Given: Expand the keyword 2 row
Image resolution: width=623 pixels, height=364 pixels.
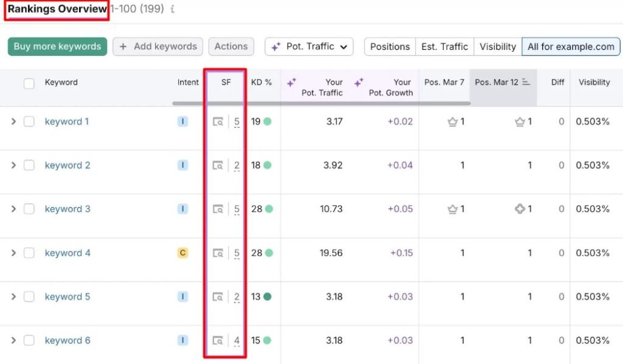Looking at the screenshot, I should pos(13,165).
